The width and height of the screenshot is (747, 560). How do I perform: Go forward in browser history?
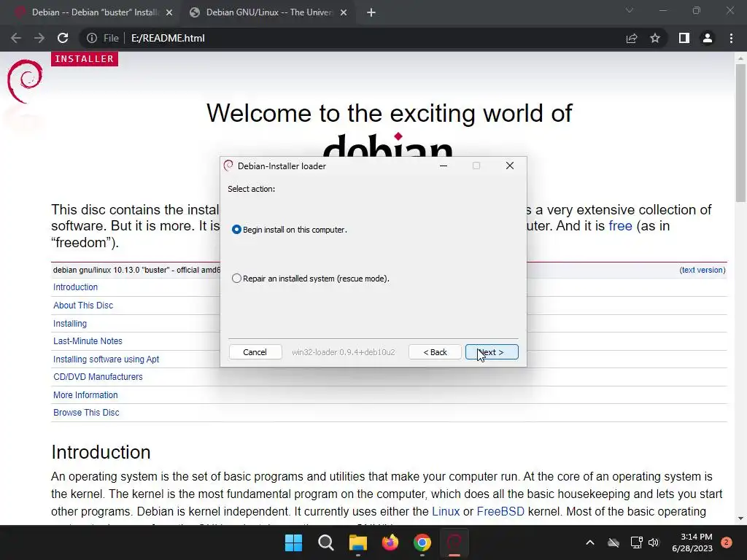39,38
